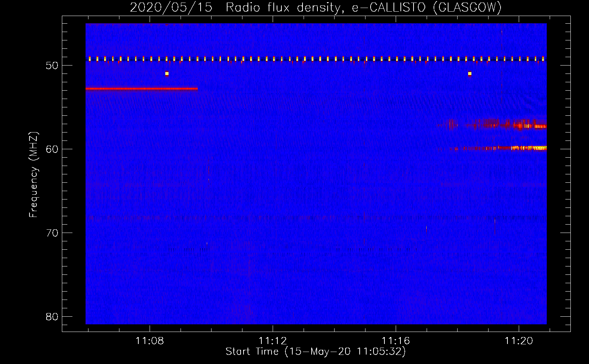
Task: Click the date "2020/05/15" in the title
Action: (171, 8)
